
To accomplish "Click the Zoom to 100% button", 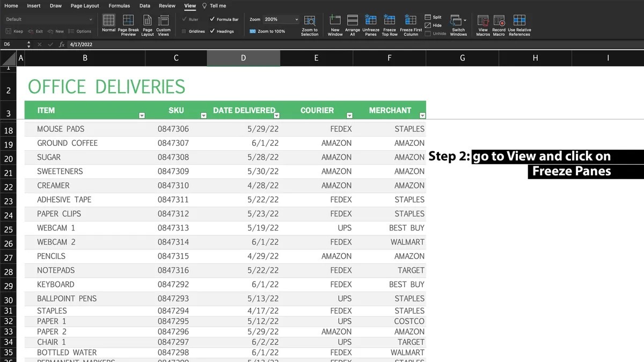I will pyautogui.click(x=267, y=32).
